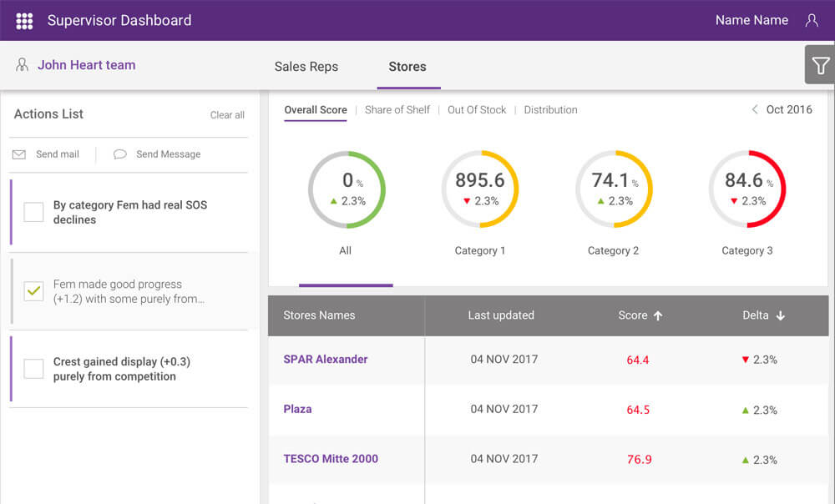This screenshot has width=835, height=504.
Task: Sort by Delta descending arrow
Action: coord(780,315)
